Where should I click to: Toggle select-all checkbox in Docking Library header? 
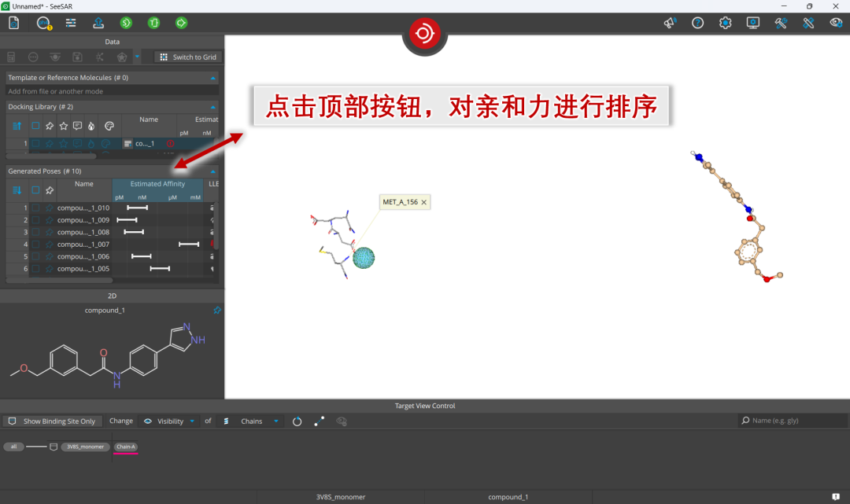(35, 126)
